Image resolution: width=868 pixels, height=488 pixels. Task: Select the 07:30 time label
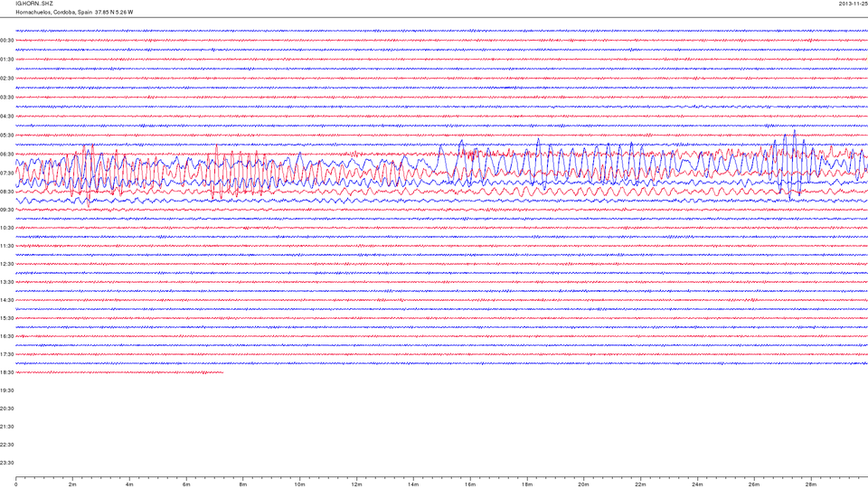pyautogui.click(x=7, y=174)
